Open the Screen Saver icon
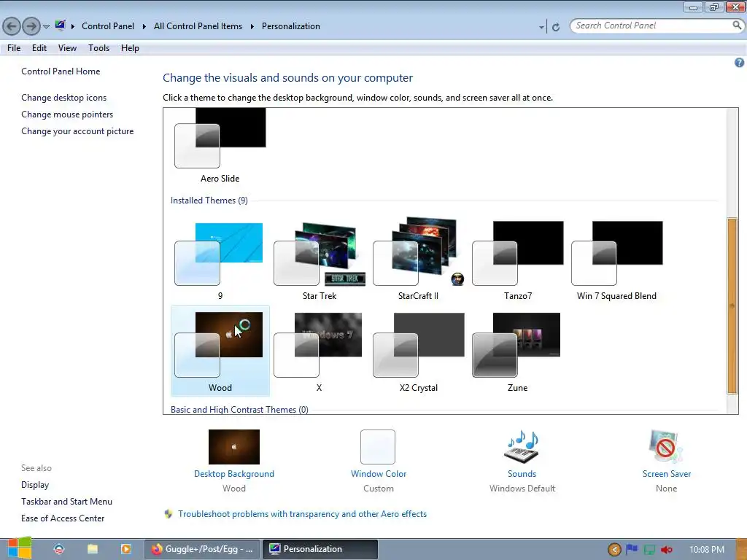 coord(666,447)
